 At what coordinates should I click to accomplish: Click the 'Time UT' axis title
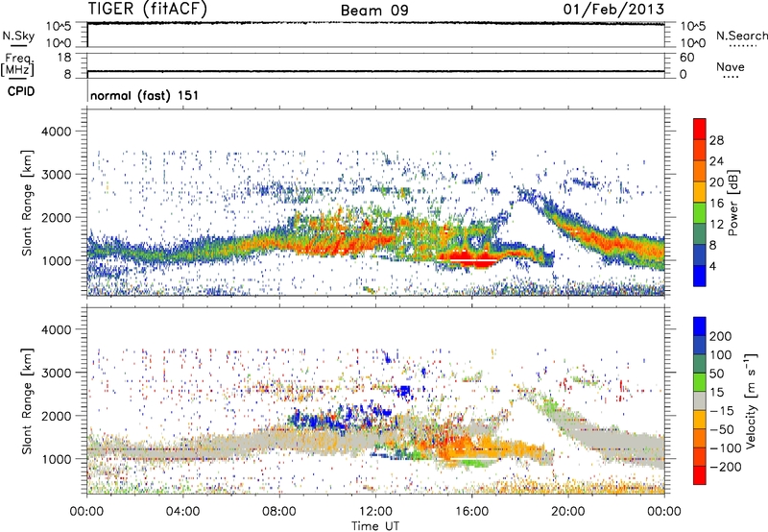pyautogui.click(x=375, y=526)
